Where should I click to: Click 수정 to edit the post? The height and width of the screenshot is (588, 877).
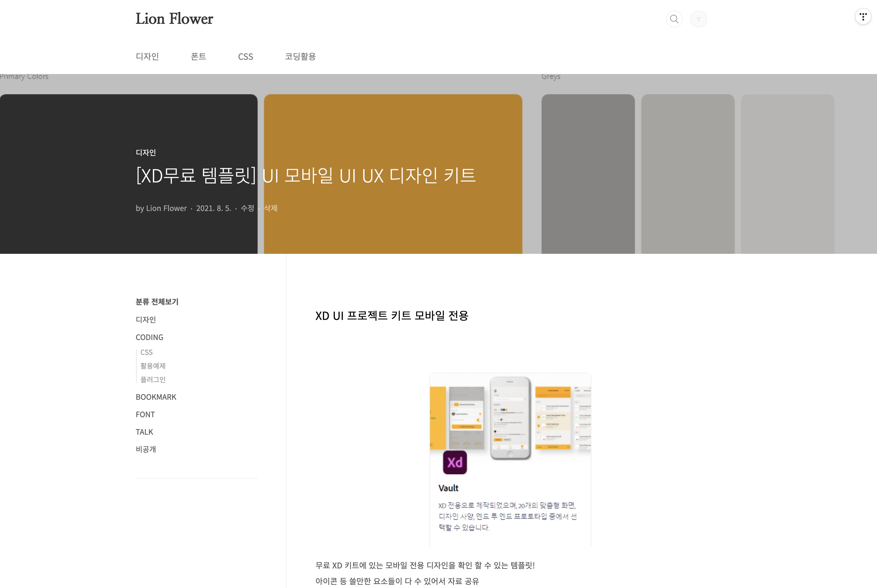pos(247,208)
